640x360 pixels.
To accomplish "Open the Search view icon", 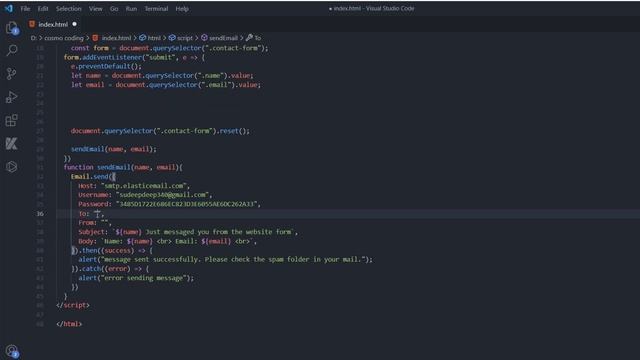I will [12, 50].
